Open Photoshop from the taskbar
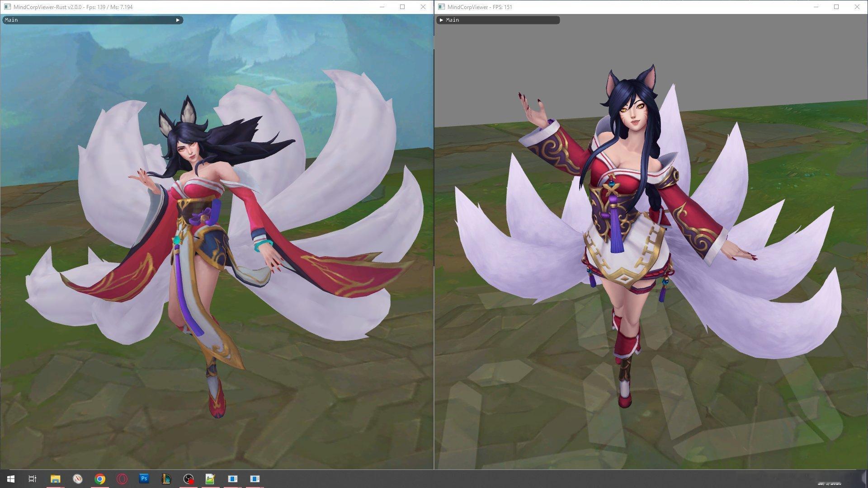 click(x=144, y=479)
